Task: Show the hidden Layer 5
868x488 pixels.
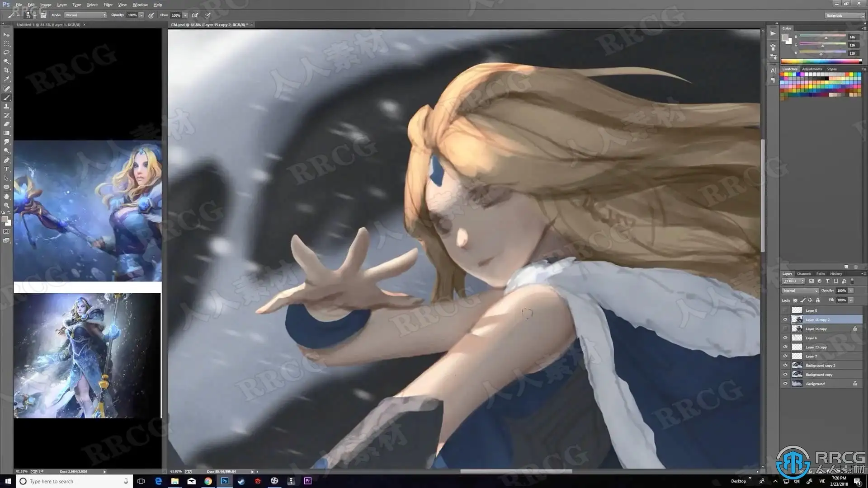Action: [x=785, y=310]
